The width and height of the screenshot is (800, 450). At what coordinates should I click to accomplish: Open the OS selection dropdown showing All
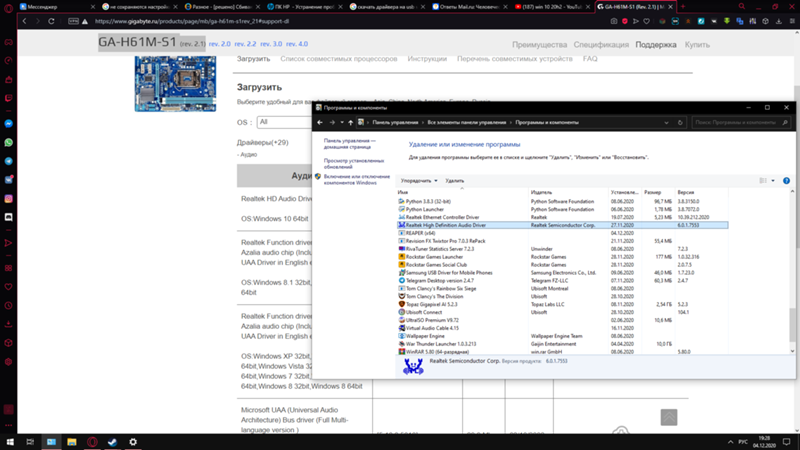[x=284, y=122]
